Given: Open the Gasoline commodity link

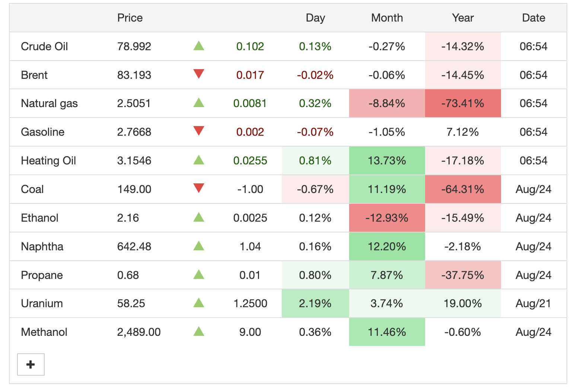Looking at the screenshot, I should (x=42, y=132).
